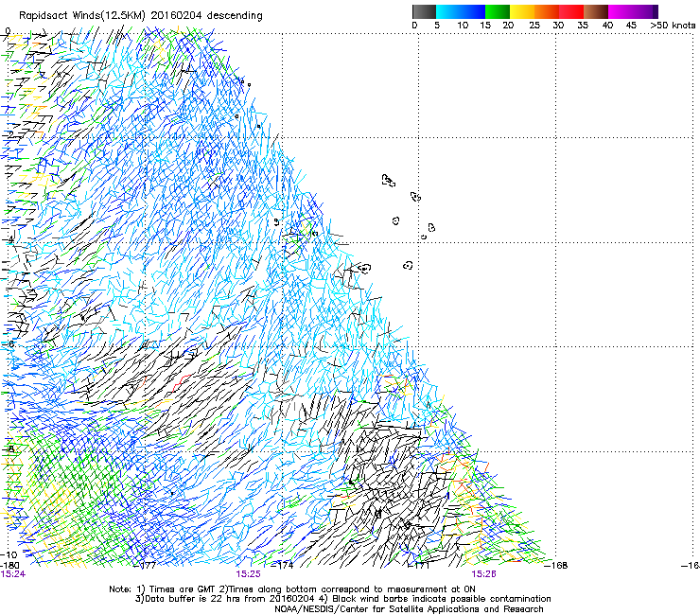The image size is (700, 615).
Task: Click the red 30-35 knots color segment
Action: pyautogui.click(x=571, y=11)
